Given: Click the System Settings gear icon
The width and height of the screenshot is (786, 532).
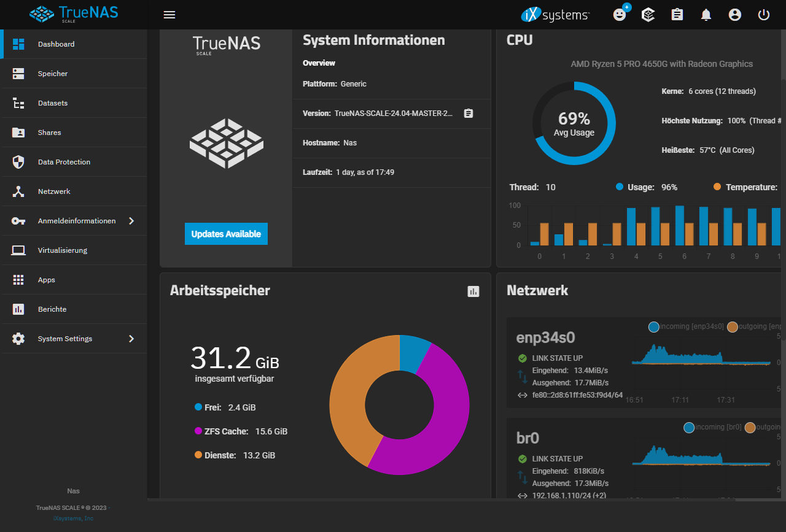Looking at the screenshot, I should (18, 339).
